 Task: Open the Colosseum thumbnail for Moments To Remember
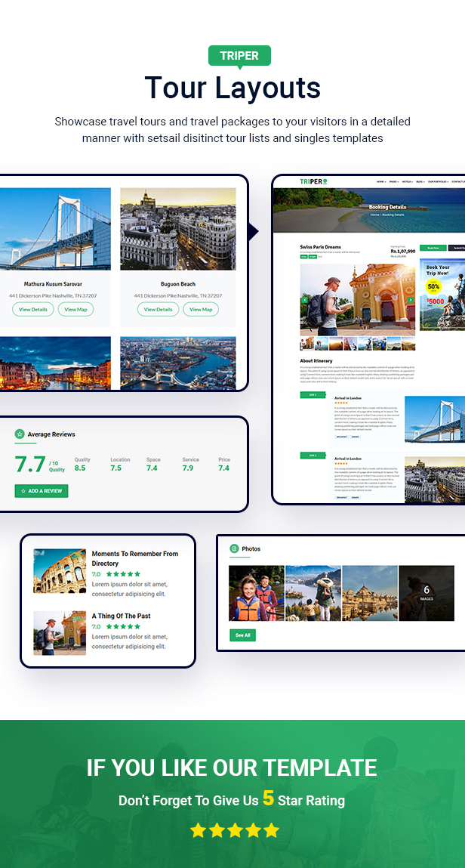pos(60,570)
